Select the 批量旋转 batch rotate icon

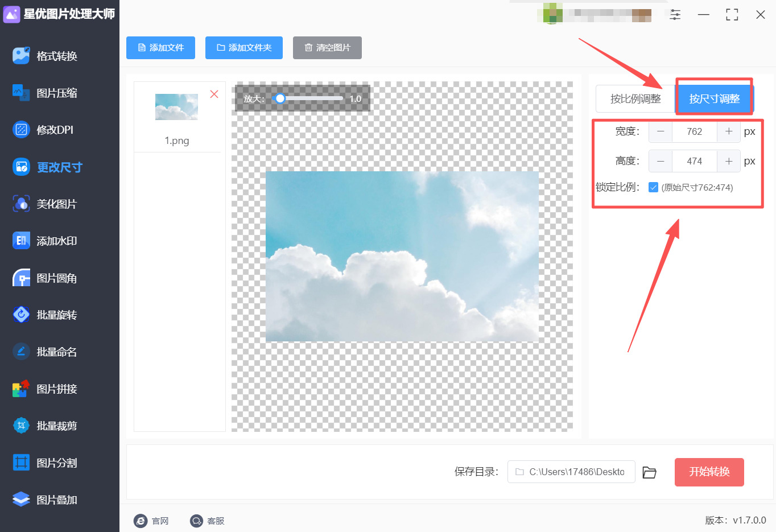21,315
